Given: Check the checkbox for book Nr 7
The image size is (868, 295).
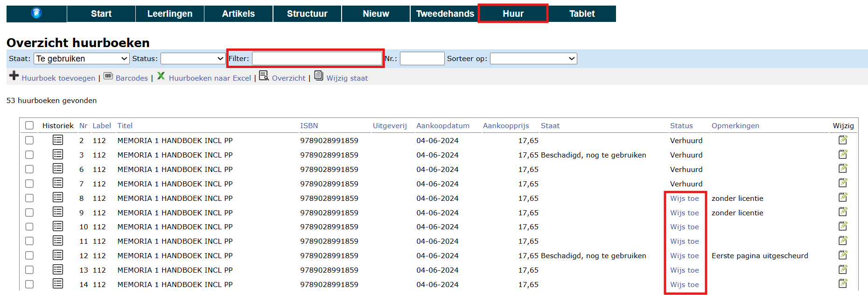Looking at the screenshot, I should 29,184.
